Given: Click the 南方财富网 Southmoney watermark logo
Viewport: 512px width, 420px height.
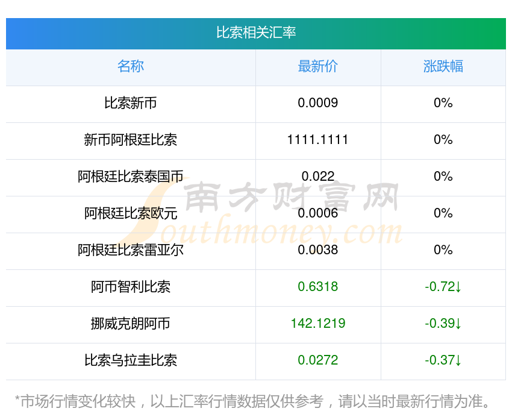Looking at the screenshot, I should [265, 214].
